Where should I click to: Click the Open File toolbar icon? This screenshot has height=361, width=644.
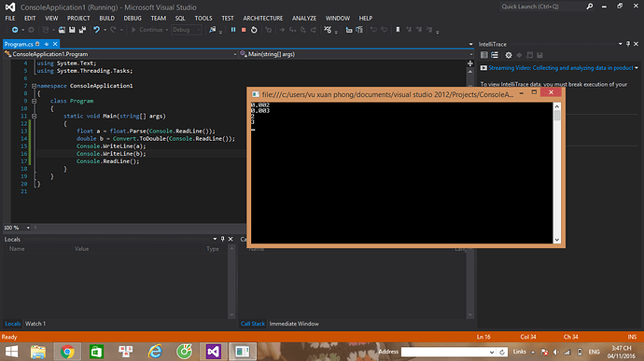(62, 30)
